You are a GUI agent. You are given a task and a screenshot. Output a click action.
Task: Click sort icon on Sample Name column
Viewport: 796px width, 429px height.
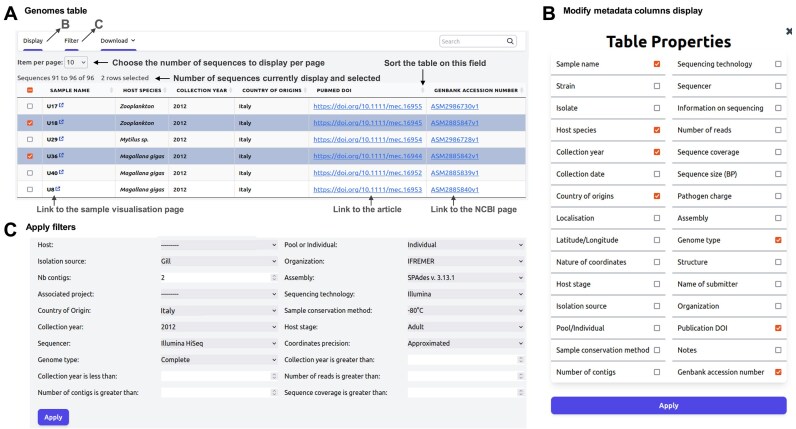coord(111,90)
